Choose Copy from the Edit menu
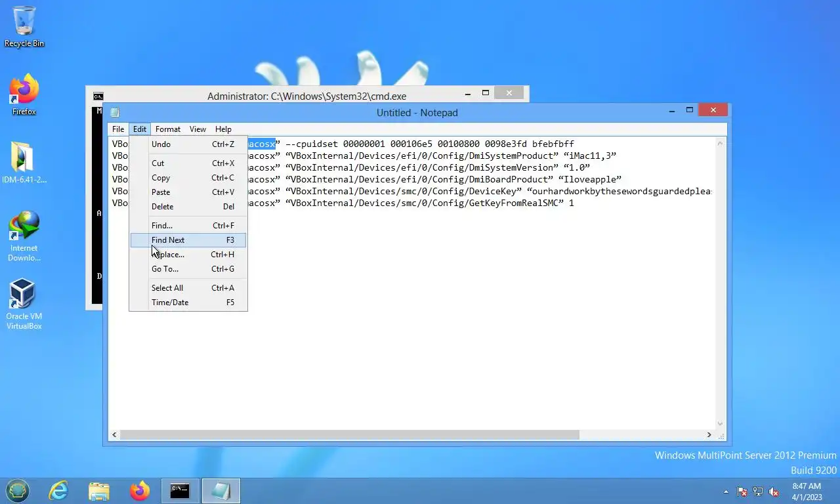840x504 pixels. point(188,178)
